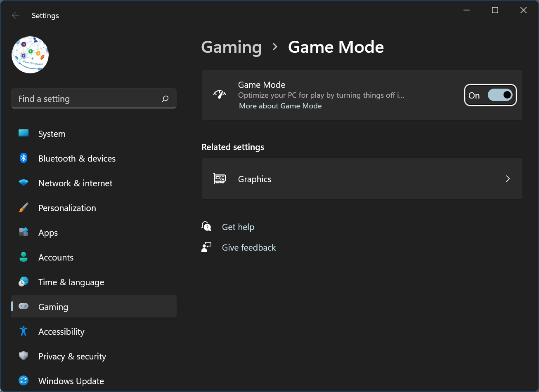
Task: Click the Time & language clock icon
Action: click(x=24, y=282)
